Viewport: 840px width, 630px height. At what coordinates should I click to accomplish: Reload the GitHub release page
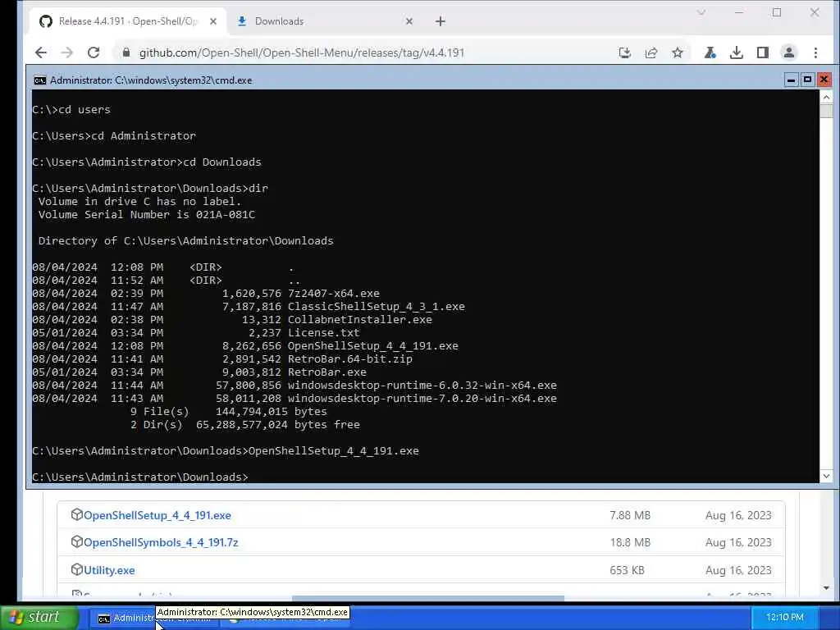[94, 52]
